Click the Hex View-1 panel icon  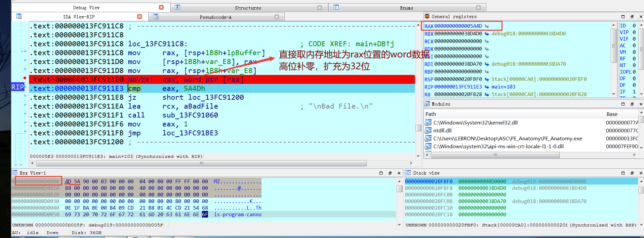click(15, 173)
